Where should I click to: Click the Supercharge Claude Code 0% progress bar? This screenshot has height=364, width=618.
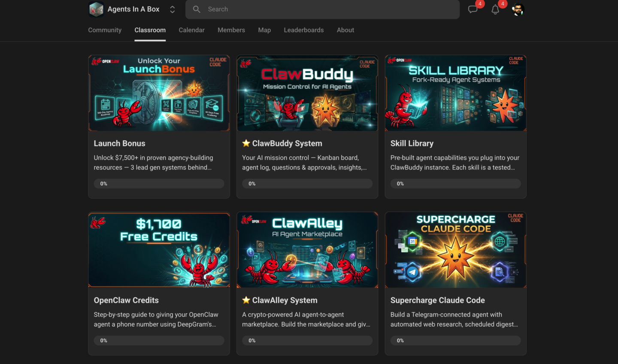click(456, 340)
